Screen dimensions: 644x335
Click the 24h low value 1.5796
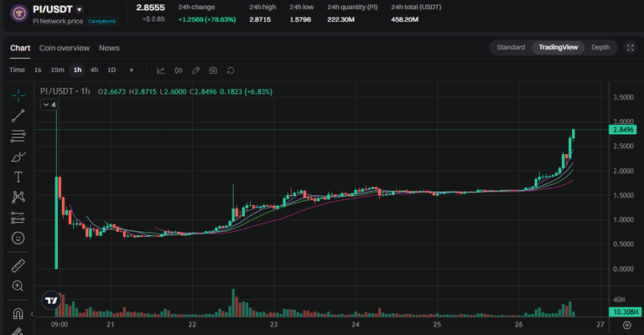300,19
